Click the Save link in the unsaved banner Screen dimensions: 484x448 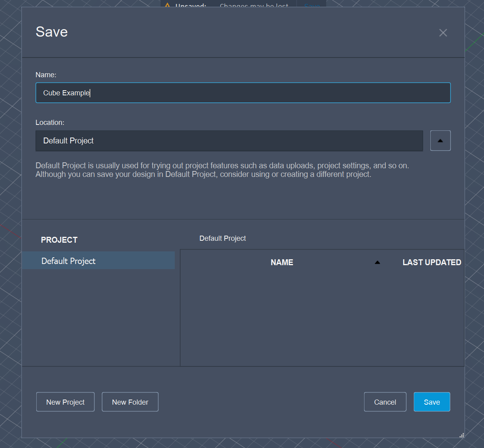(312, 6)
